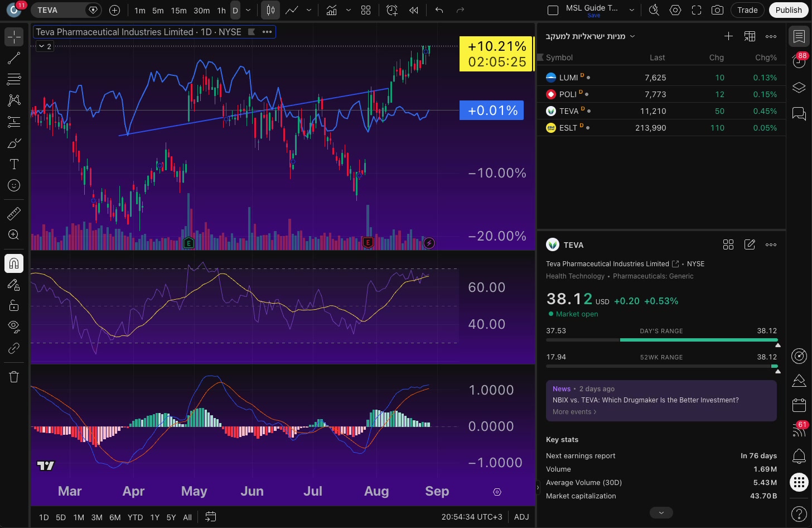Open the indicators menu
The height and width of the screenshot is (528, 812).
pos(331,10)
